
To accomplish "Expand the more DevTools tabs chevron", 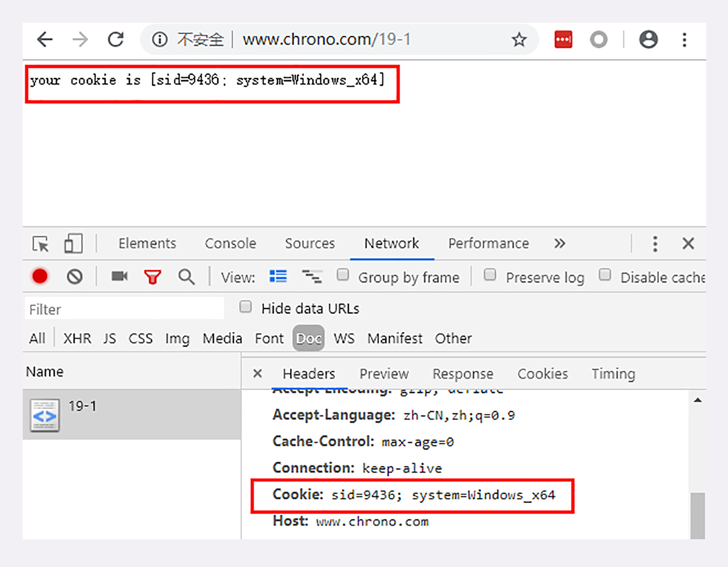I will pyautogui.click(x=559, y=243).
